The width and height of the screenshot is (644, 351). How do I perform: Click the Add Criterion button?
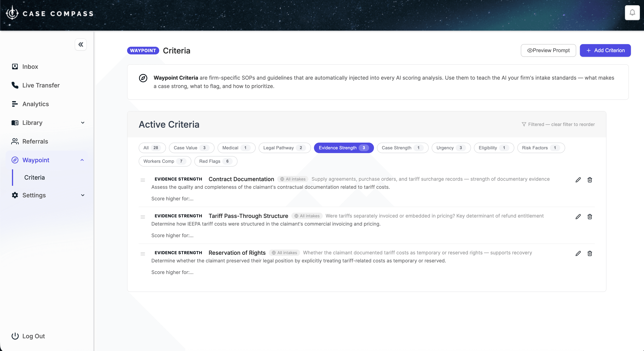point(605,50)
